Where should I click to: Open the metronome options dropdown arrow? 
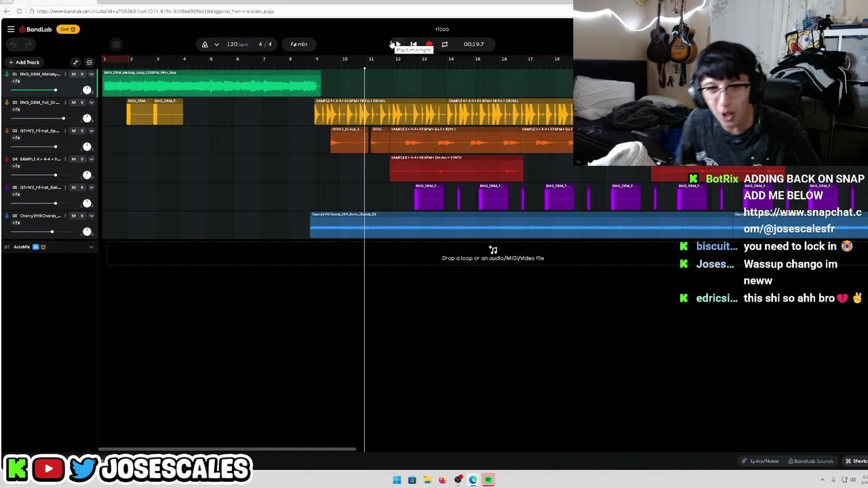coord(216,45)
